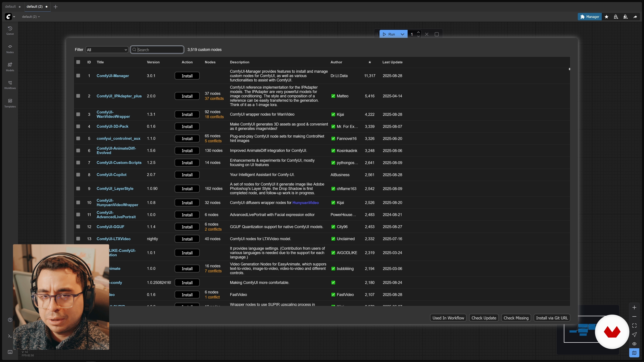
Task: Check the ComfyUI-3D-Pack row checkbox
Action: pos(78,126)
